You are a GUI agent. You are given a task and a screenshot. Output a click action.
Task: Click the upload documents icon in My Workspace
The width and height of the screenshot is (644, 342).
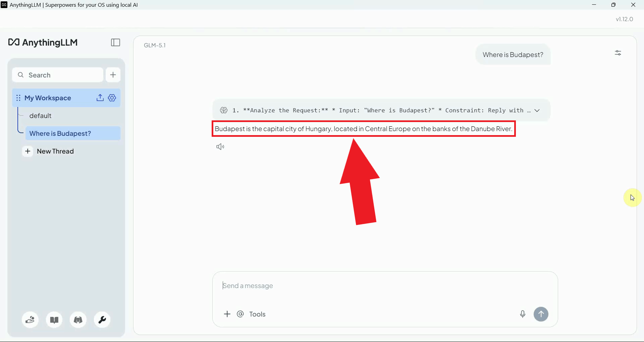pyautogui.click(x=100, y=98)
